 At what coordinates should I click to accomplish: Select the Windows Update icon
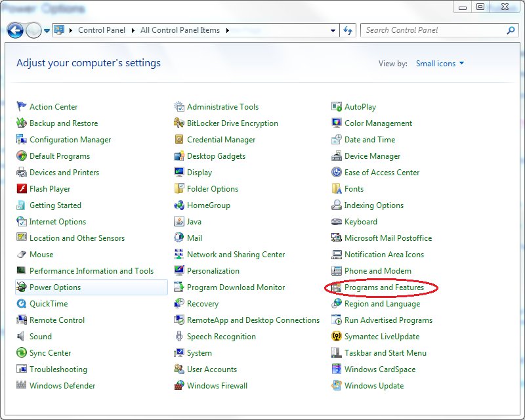337,386
